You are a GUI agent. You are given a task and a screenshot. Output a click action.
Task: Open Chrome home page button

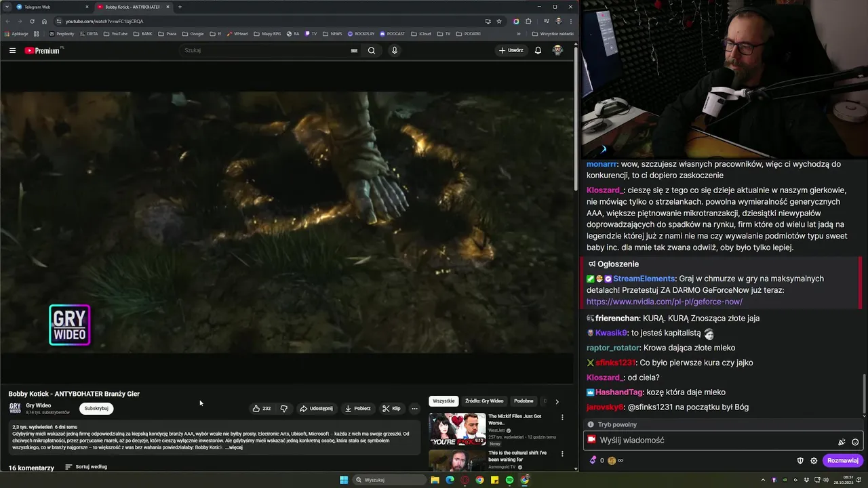[44, 21]
